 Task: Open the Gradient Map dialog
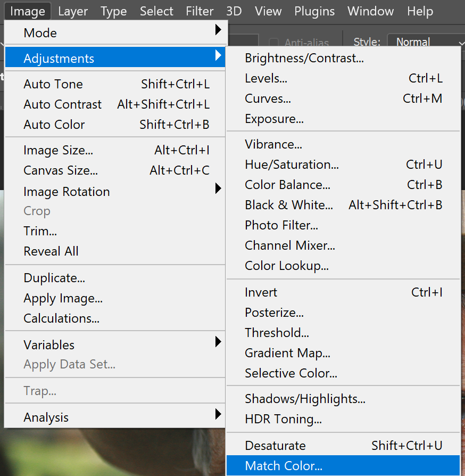(x=343, y=353)
